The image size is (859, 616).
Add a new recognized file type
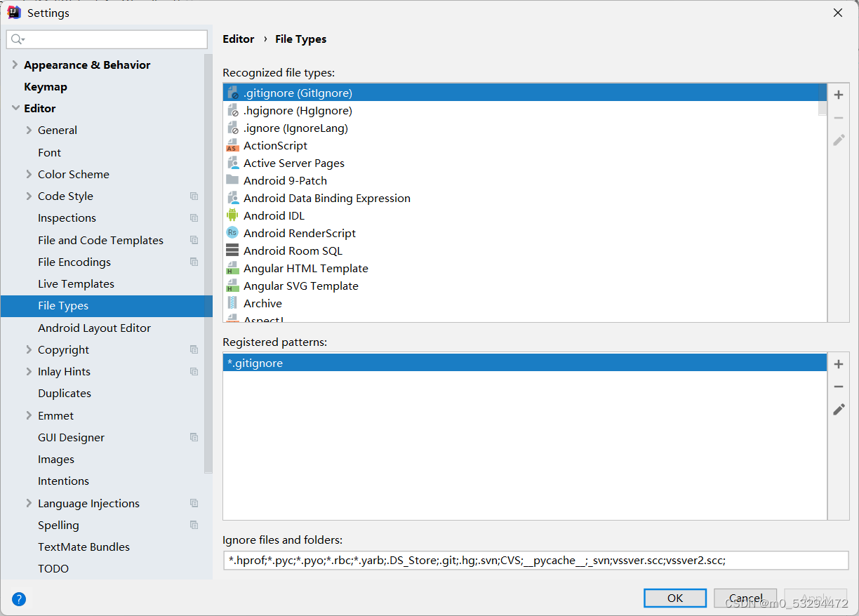[839, 95]
